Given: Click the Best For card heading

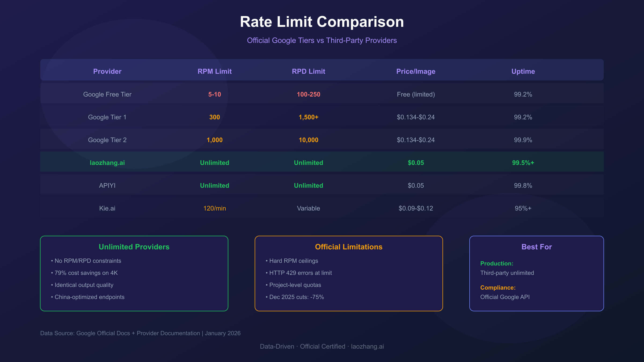Looking at the screenshot, I should pyautogui.click(x=536, y=247).
